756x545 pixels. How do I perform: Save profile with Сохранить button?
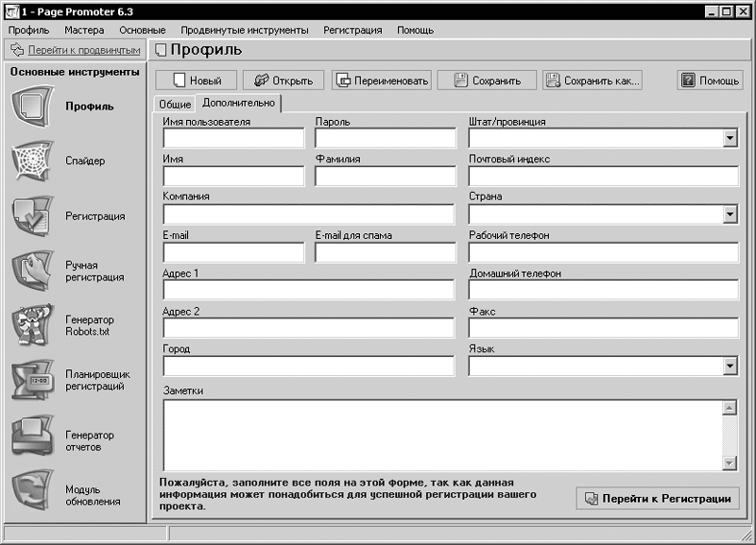click(487, 80)
